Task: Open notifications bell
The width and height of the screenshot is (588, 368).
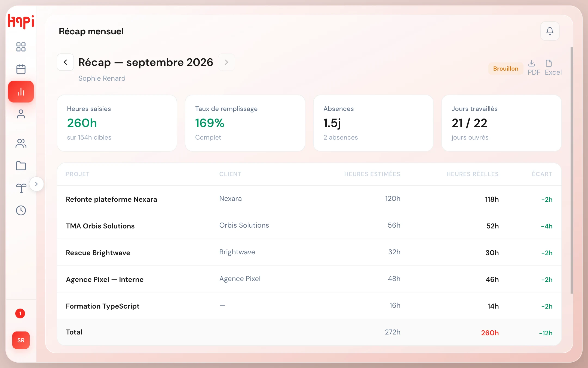Action: tap(550, 31)
